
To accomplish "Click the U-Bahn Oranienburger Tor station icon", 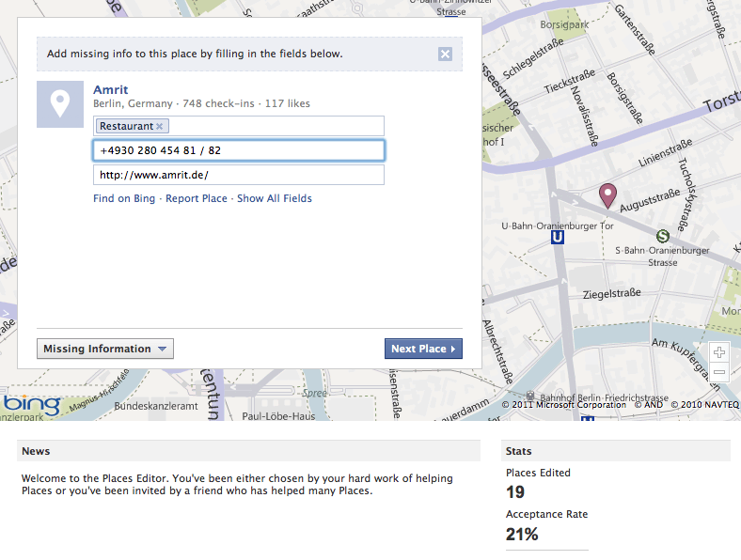I will [x=558, y=237].
